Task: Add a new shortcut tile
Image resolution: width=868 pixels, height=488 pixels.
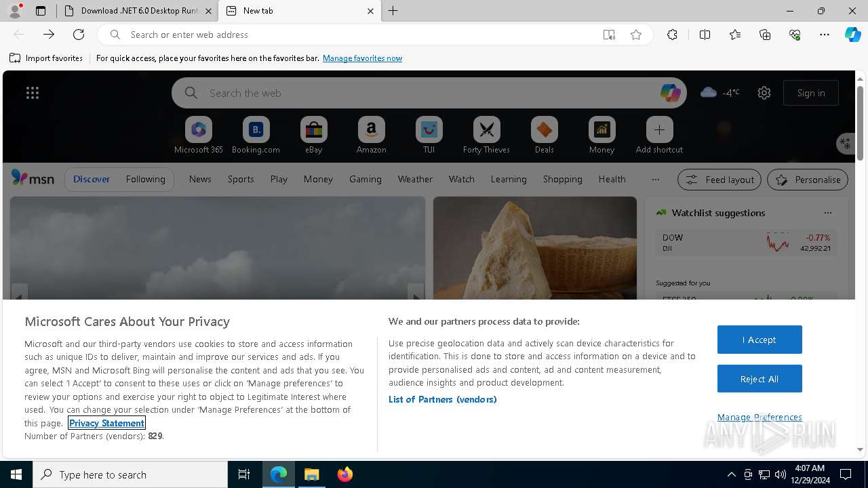Action: pos(659,136)
